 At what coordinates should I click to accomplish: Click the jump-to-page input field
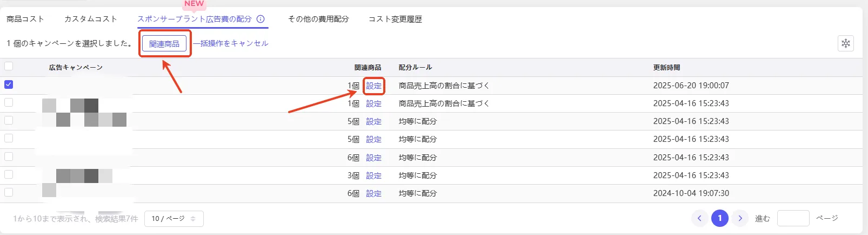793,218
